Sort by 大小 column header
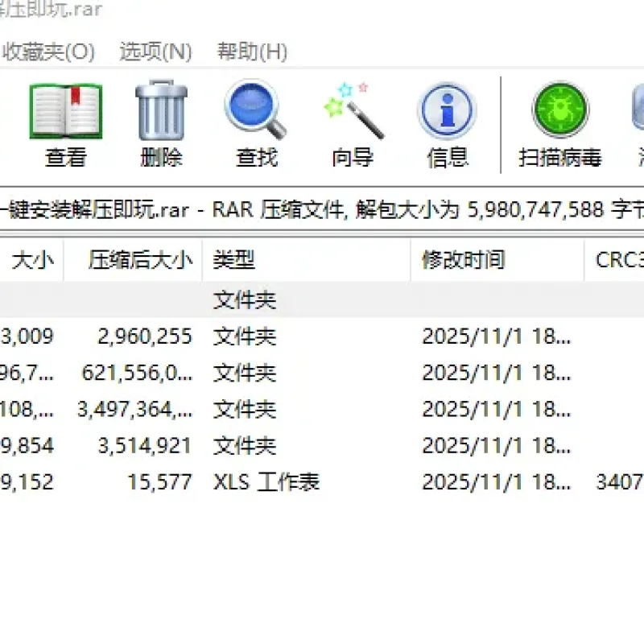 pyautogui.click(x=31, y=260)
